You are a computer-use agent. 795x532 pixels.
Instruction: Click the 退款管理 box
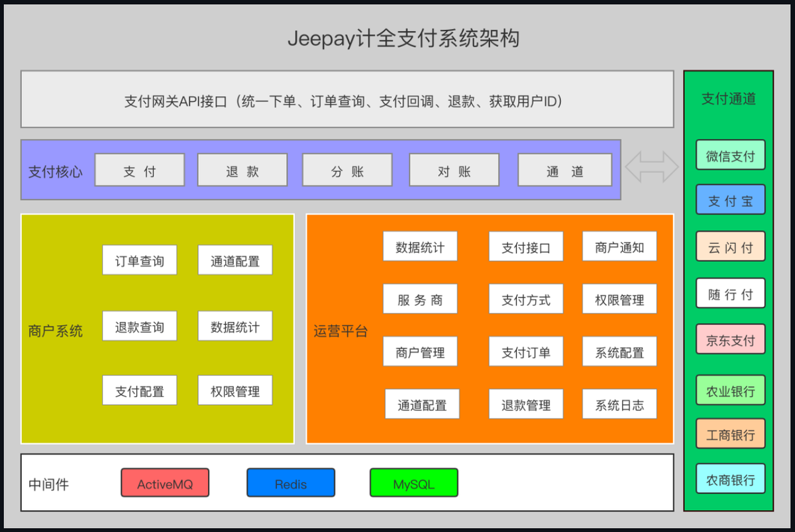pos(526,404)
